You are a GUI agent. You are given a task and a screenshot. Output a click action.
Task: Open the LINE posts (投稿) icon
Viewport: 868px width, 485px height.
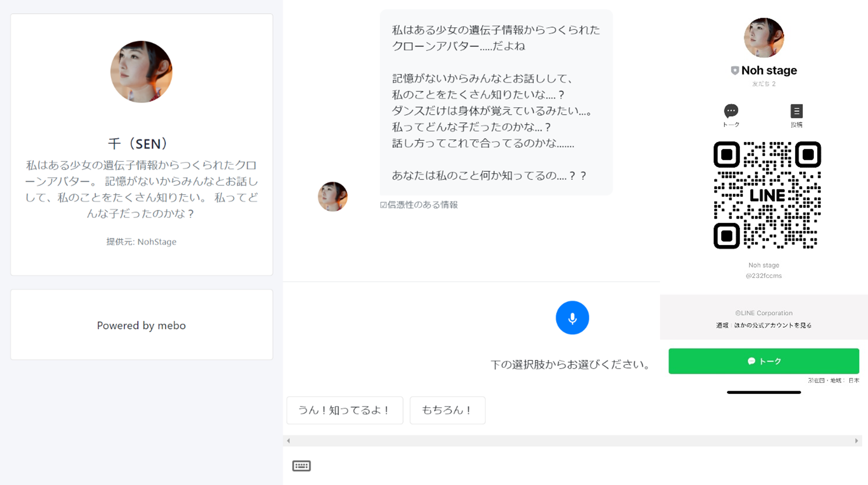pyautogui.click(x=796, y=111)
